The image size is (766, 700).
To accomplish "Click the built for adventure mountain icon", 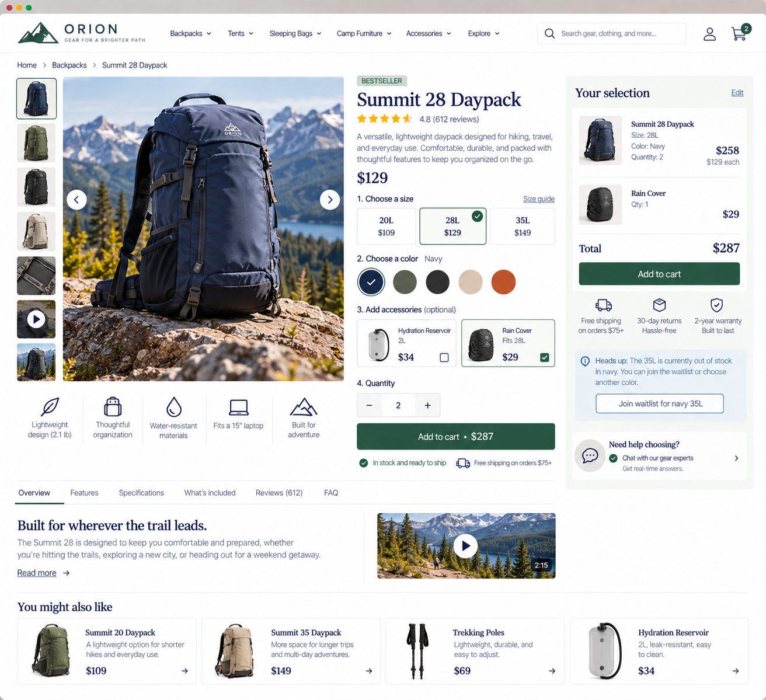I will pyautogui.click(x=304, y=407).
